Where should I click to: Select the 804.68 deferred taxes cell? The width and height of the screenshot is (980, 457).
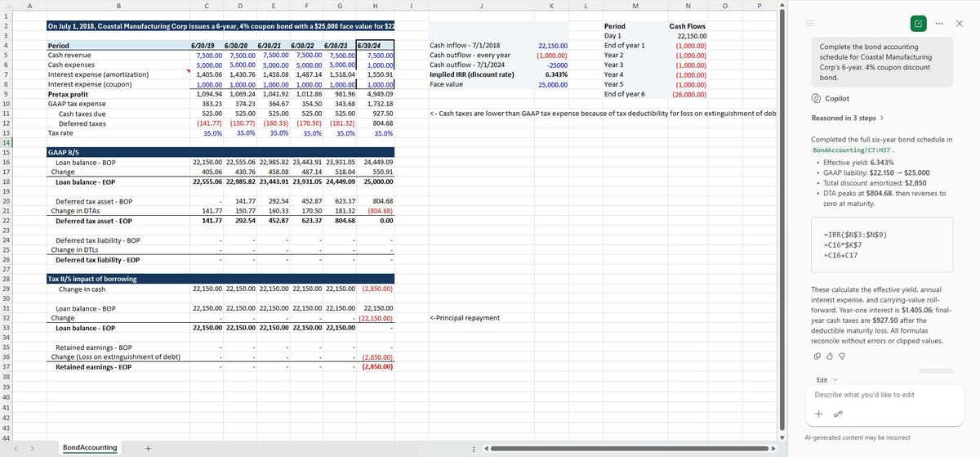tap(375, 123)
